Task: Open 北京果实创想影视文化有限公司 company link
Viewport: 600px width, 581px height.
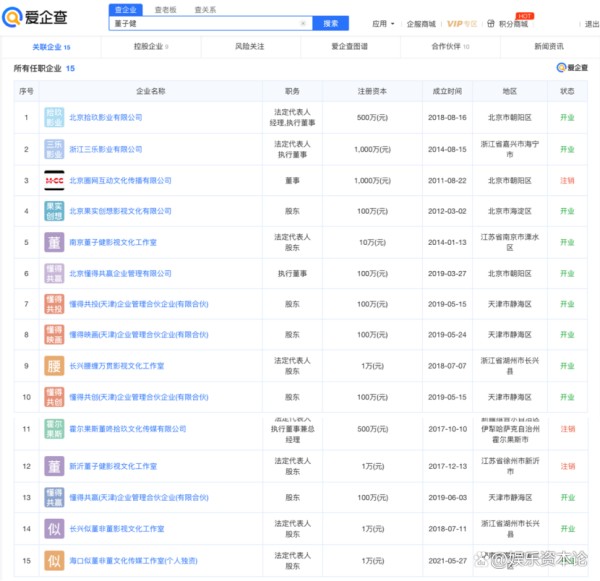Action: point(120,211)
